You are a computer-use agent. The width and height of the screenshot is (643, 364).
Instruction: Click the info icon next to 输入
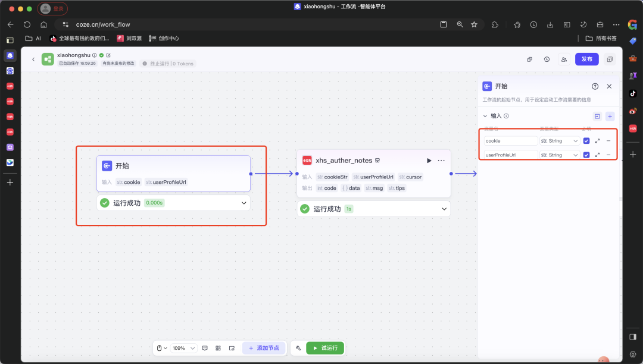coord(506,116)
